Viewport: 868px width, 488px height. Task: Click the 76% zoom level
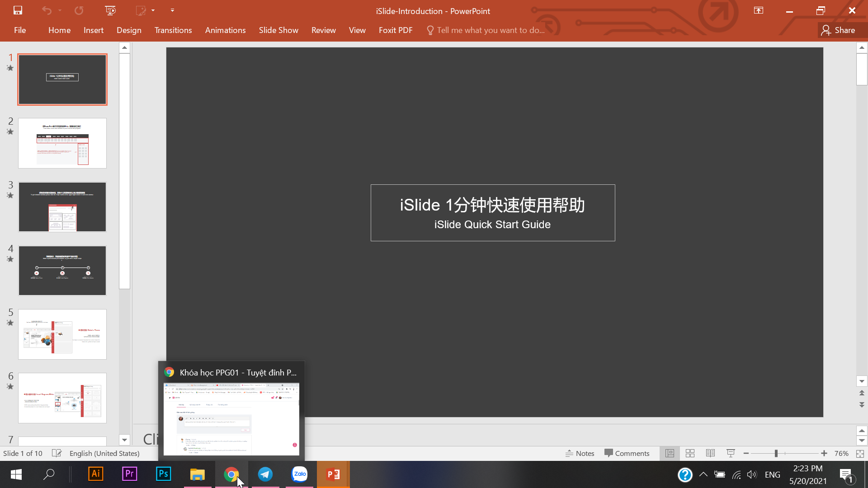[x=841, y=453]
